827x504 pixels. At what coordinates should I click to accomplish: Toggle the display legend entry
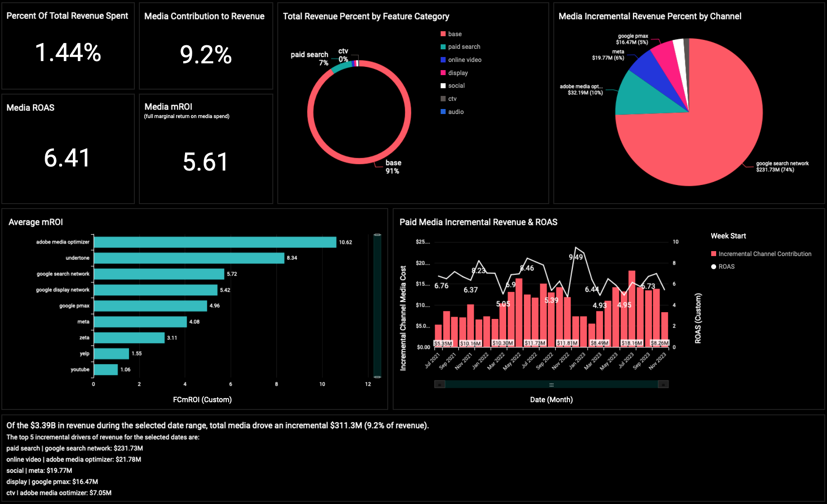[454, 73]
